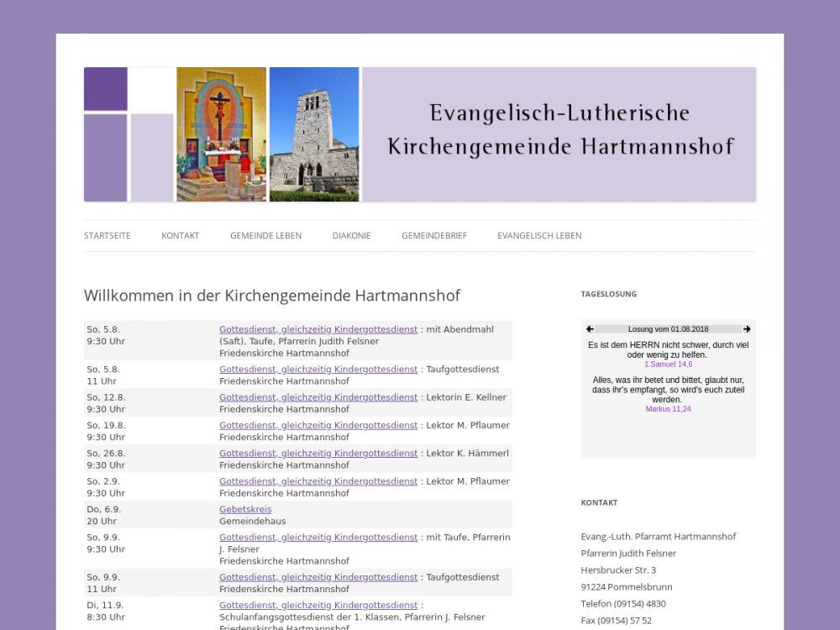The width and height of the screenshot is (840, 630).
Task: Open the Gottesdienst link for So, 2.9.
Action: [x=318, y=482]
